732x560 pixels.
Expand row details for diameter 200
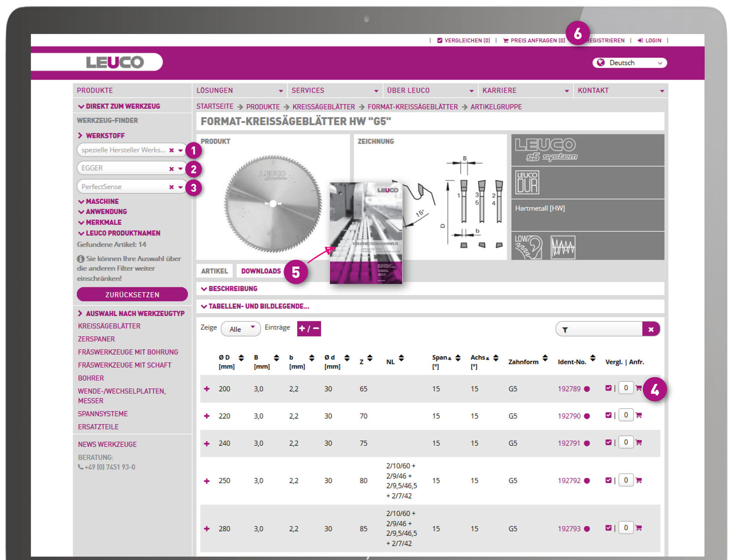point(207,389)
